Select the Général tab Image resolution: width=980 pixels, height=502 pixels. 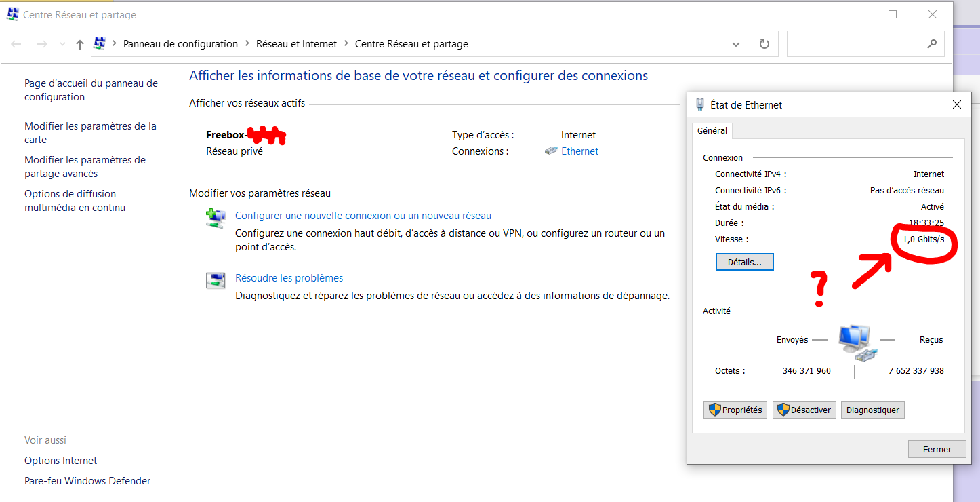pyautogui.click(x=712, y=130)
